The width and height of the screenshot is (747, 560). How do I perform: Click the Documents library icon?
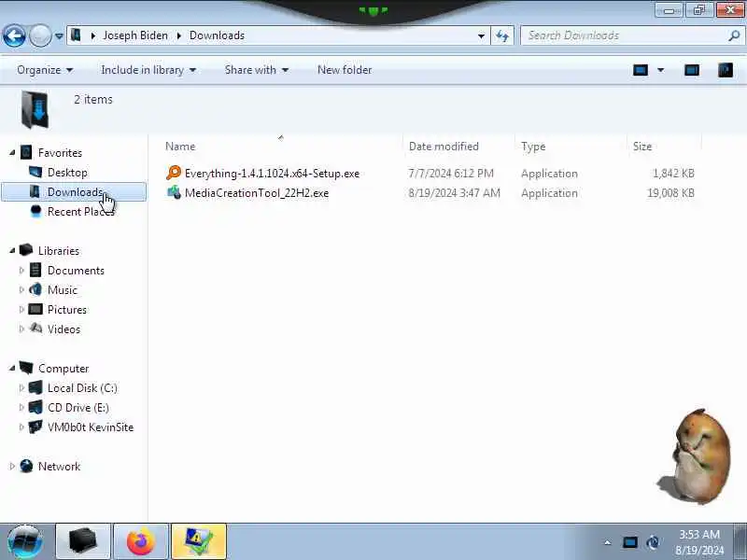click(35, 270)
